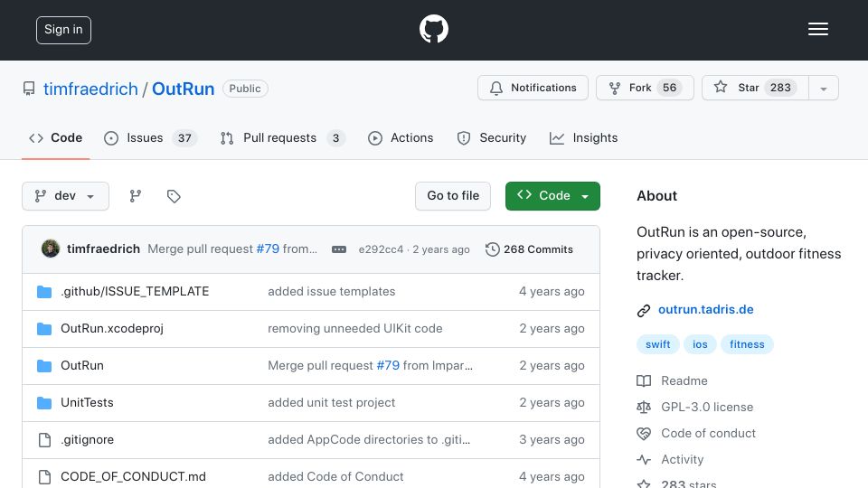Visit the outrun.tadris.de website link

(x=706, y=310)
